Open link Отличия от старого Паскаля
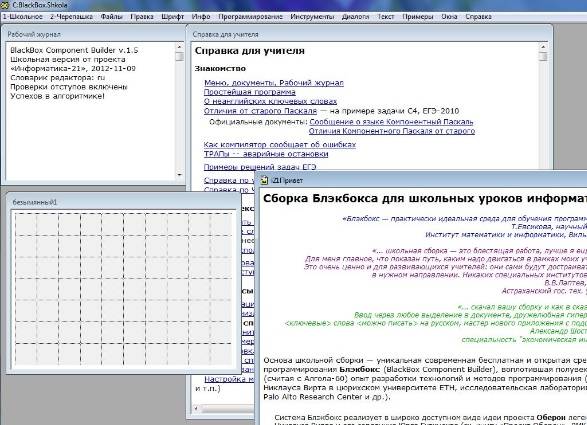Image resolution: width=587 pixels, height=425 pixels. pos(260,111)
